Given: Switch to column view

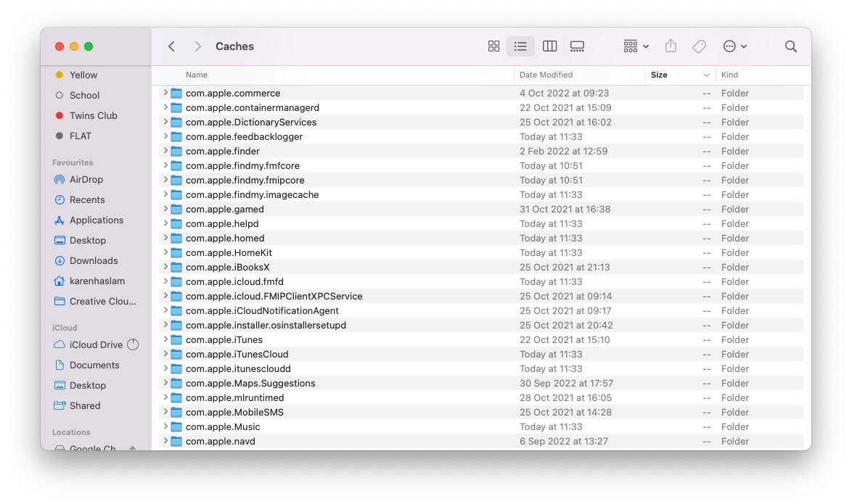Looking at the screenshot, I should coord(549,46).
